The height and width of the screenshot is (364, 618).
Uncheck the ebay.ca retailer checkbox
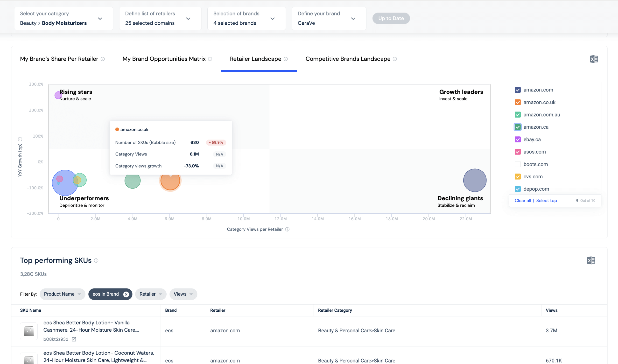[x=517, y=140]
